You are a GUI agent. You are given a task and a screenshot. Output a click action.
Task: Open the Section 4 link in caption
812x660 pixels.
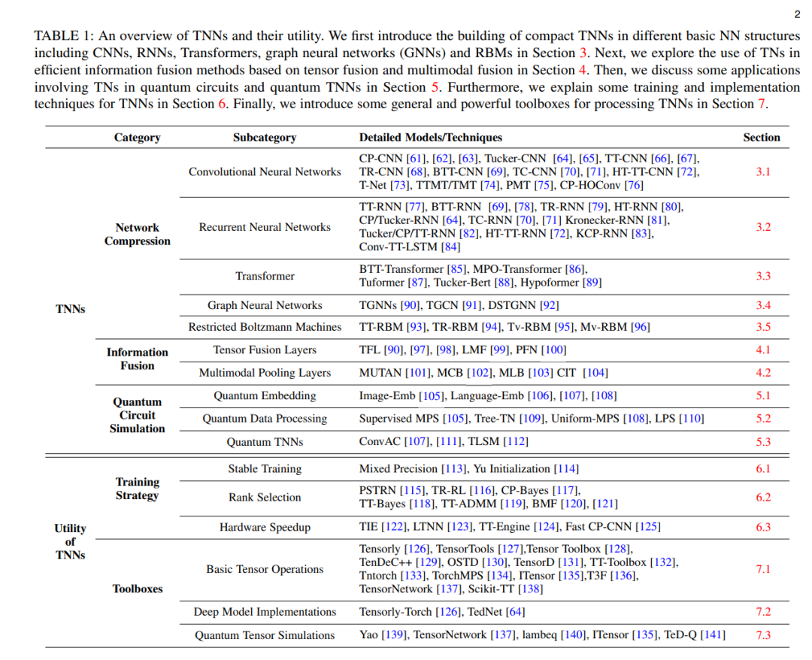click(583, 70)
